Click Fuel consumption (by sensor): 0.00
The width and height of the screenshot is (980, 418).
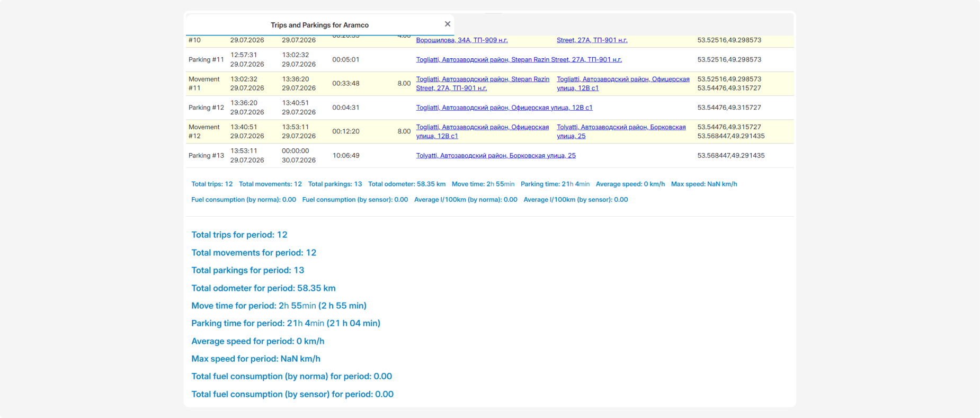coord(355,200)
